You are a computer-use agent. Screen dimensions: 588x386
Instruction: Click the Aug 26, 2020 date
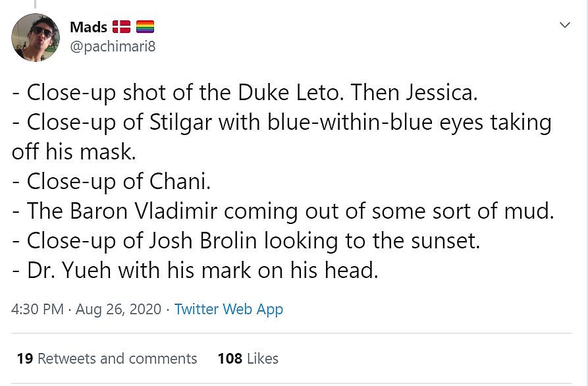pos(119,309)
